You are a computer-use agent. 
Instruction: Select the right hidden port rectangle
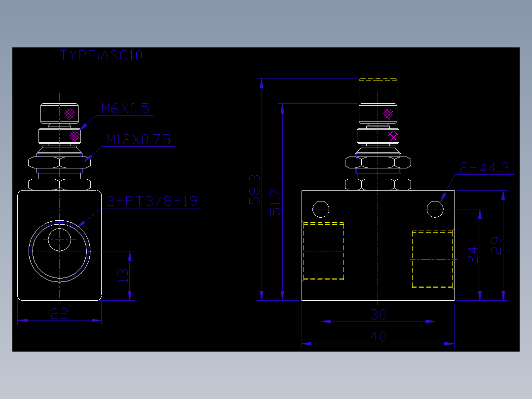pyautogui.click(x=432, y=259)
